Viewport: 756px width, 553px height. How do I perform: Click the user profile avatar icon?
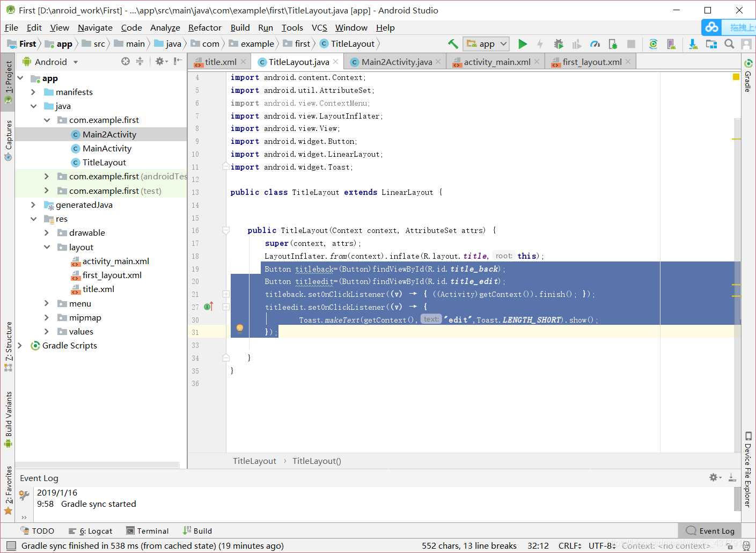point(746,44)
